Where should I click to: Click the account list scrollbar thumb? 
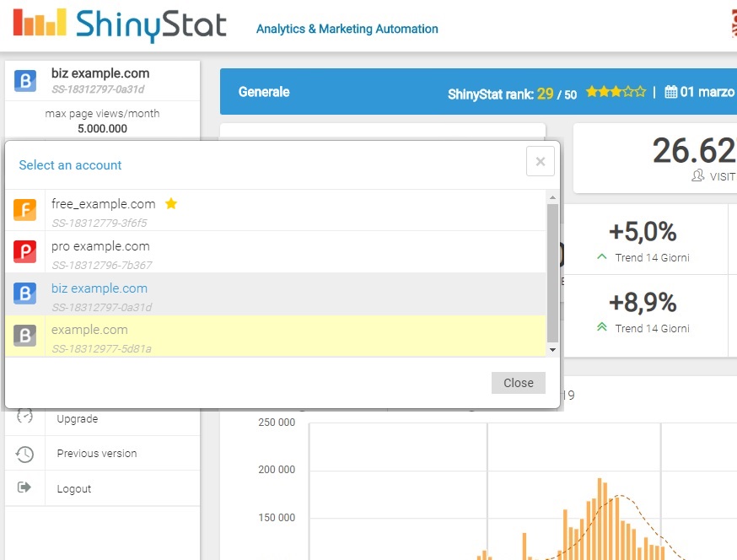tap(553, 273)
